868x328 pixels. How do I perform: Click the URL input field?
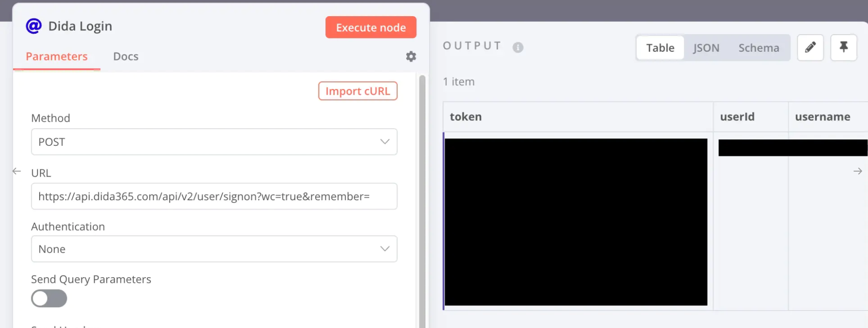[214, 196]
